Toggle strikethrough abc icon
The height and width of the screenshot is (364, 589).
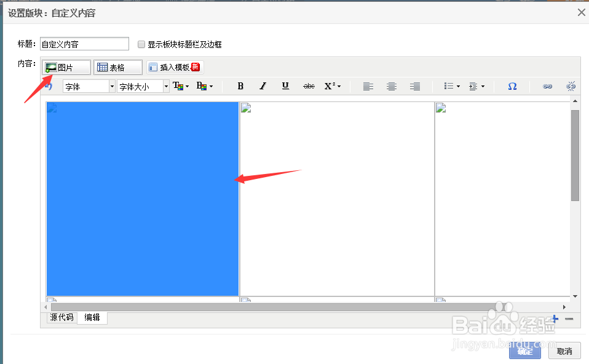[309, 87]
